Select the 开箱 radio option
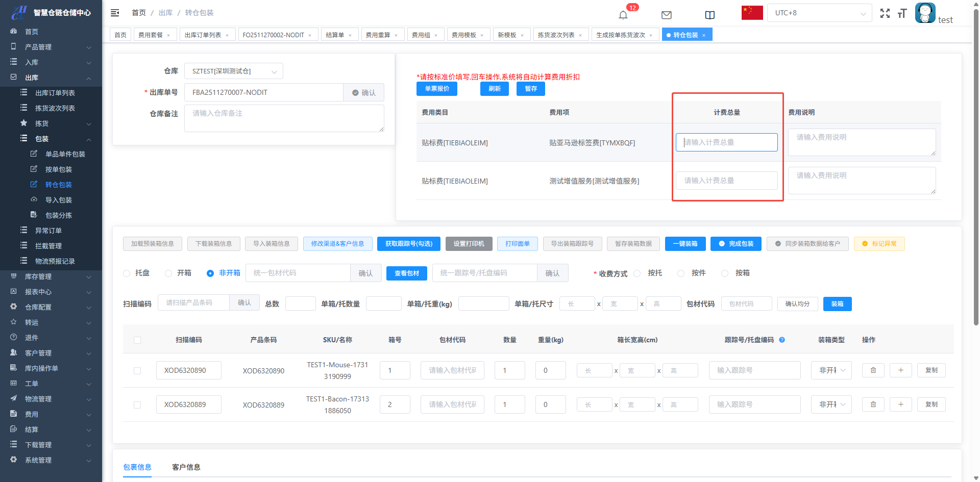The width and height of the screenshot is (980, 482). pos(168,273)
